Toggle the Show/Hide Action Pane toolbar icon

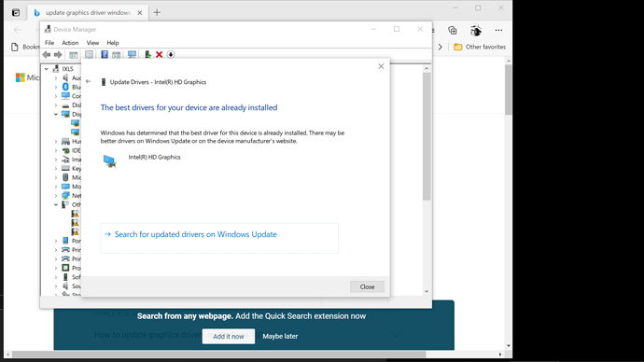point(117,55)
